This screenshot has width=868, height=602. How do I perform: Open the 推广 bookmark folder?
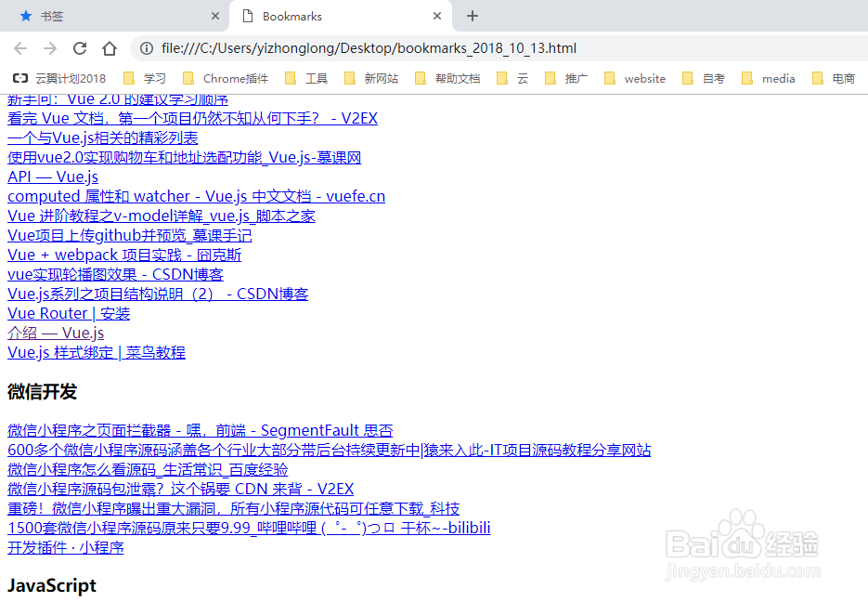pos(565,79)
